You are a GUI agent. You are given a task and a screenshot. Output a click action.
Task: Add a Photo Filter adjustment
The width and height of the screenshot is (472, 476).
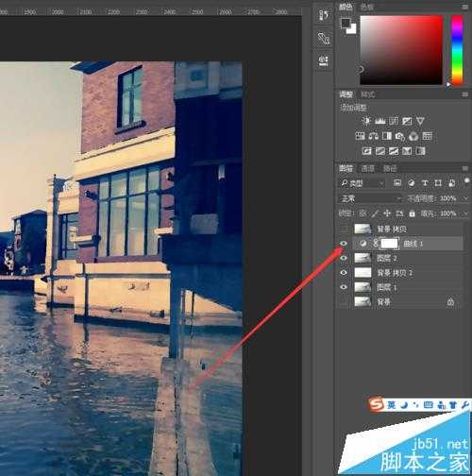coord(400,136)
